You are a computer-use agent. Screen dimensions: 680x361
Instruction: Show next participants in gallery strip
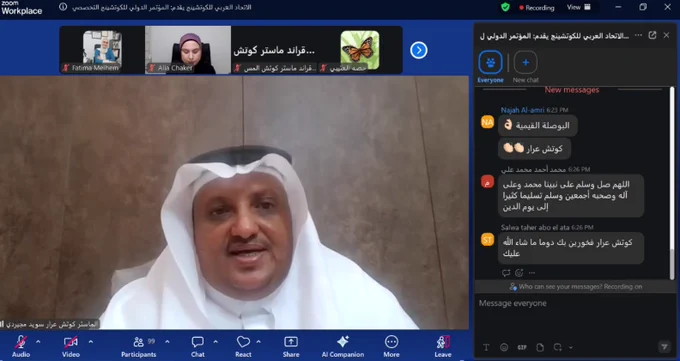coord(418,50)
